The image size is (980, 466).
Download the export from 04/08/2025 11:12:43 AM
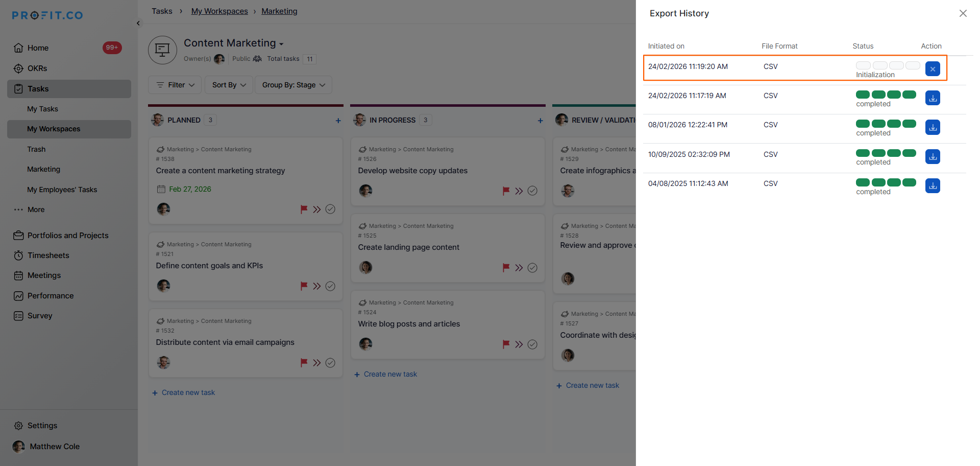click(933, 186)
